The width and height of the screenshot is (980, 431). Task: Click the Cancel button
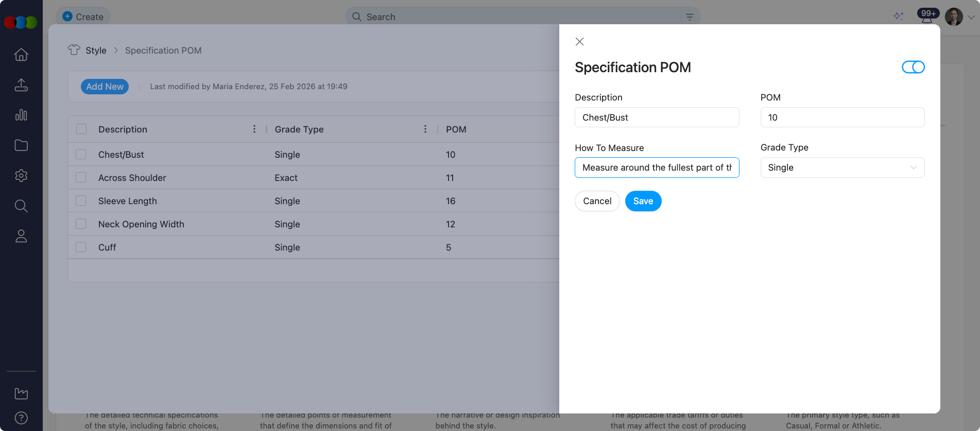(597, 201)
